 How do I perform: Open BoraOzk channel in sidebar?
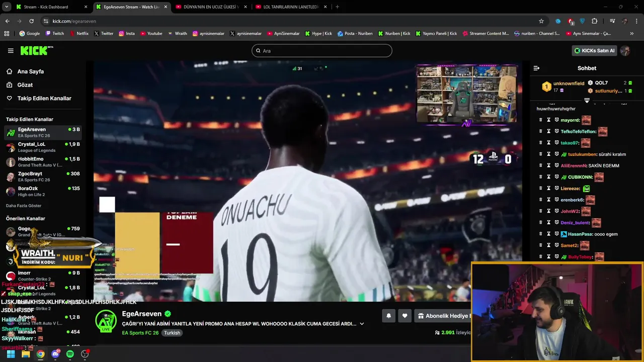(x=43, y=192)
